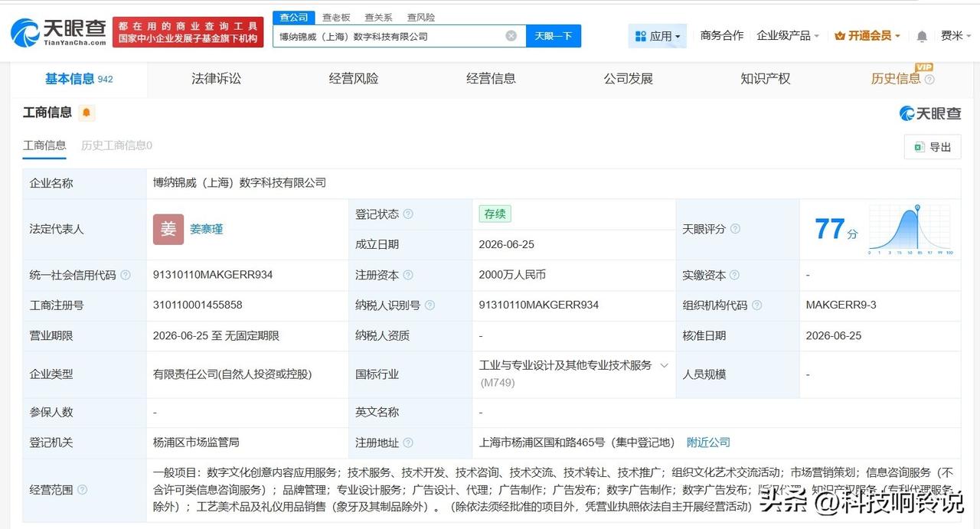Screen dimensions: 980x529
Task: Click help icon next to 实缴资本
Action: (735, 275)
